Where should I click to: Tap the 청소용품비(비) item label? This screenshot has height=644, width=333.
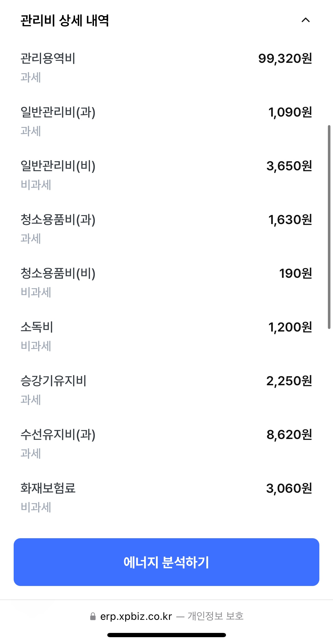click(58, 274)
